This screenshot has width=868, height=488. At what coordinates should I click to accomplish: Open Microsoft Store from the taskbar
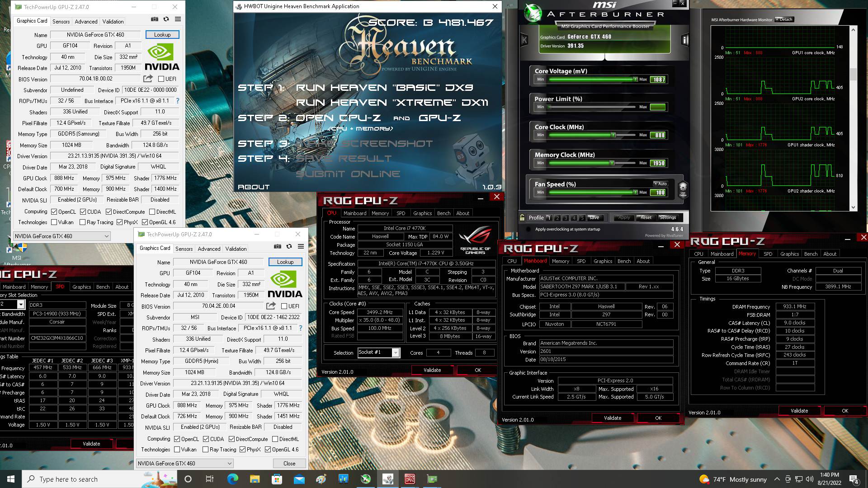pyautogui.click(x=277, y=479)
